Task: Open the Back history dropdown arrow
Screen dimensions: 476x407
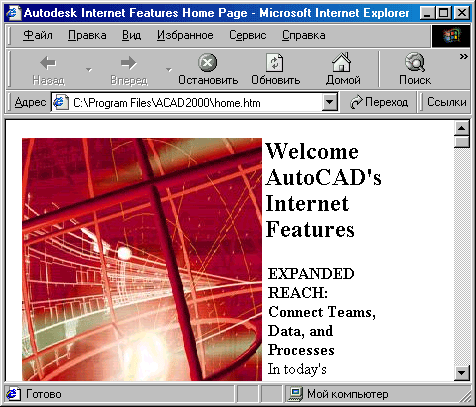Action: pos(89,69)
